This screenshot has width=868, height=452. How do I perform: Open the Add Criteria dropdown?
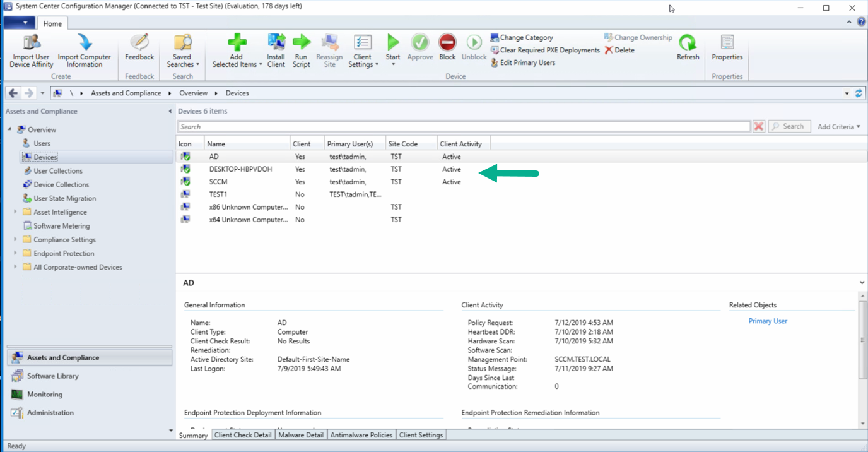pyautogui.click(x=839, y=127)
